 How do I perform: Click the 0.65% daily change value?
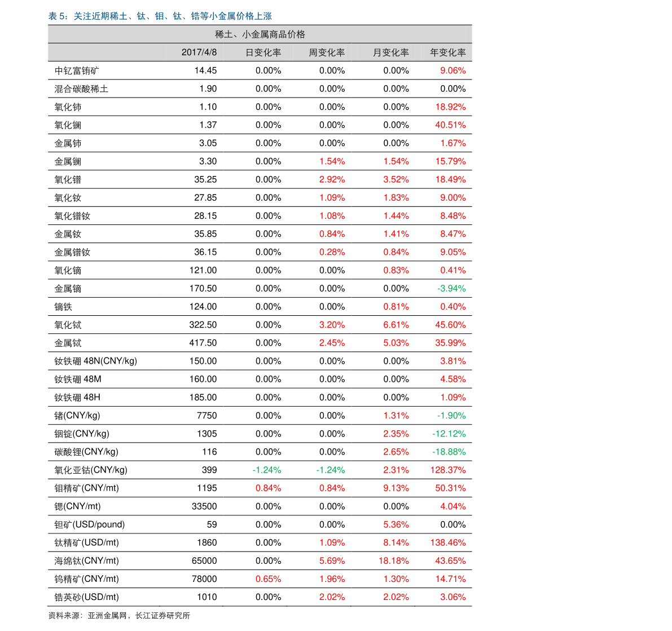(x=268, y=579)
